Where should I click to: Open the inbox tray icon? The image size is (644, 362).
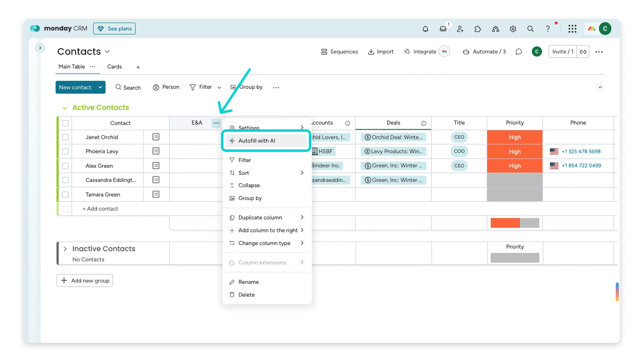443,29
